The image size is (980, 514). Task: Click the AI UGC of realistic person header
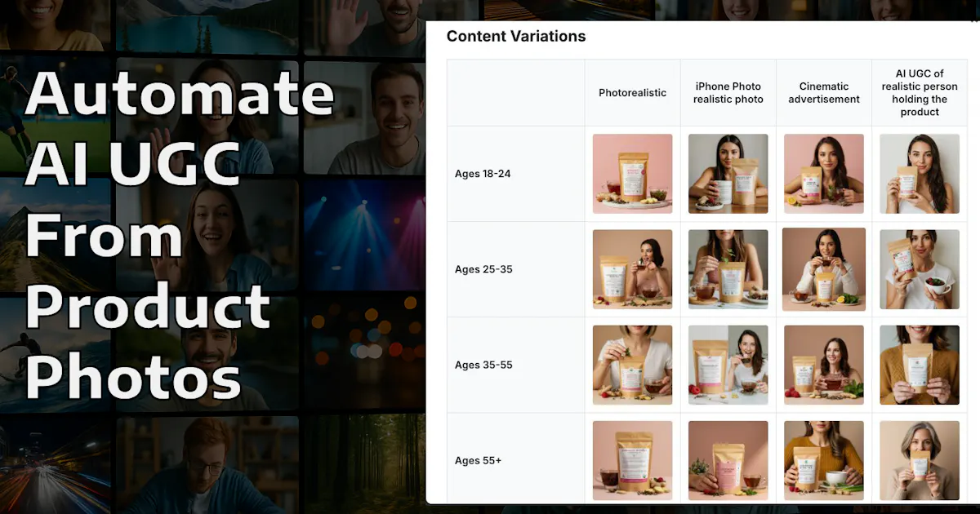pyautogui.click(x=920, y=93)
